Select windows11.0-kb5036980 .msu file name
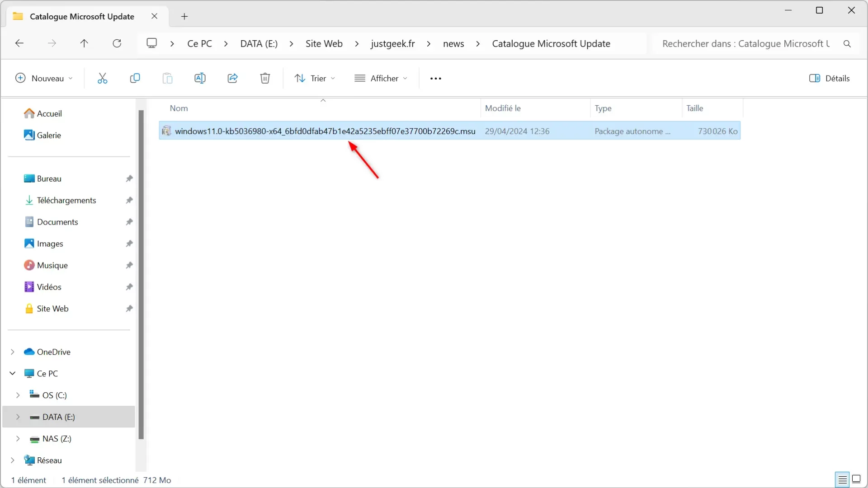 (325, 131)
